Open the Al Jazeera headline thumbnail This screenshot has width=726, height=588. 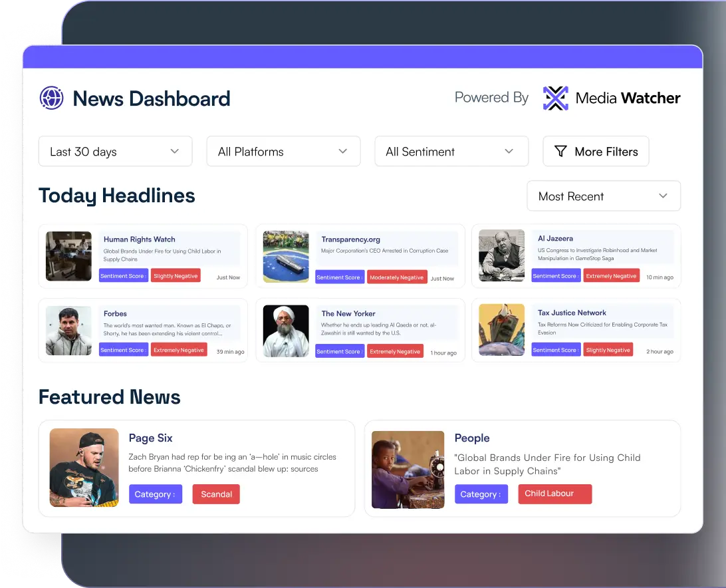click(x=501, y=255)
